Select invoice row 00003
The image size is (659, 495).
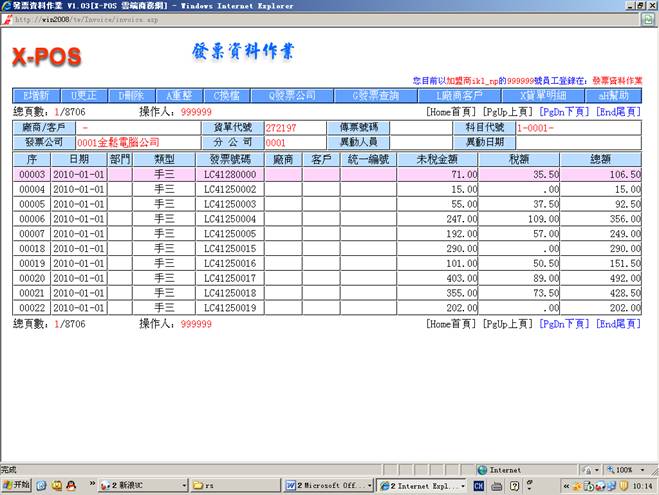[x=33, y=174]
